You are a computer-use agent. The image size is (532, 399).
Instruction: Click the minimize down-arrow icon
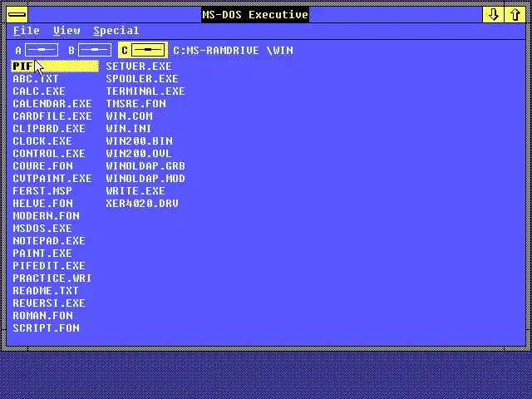493,15
